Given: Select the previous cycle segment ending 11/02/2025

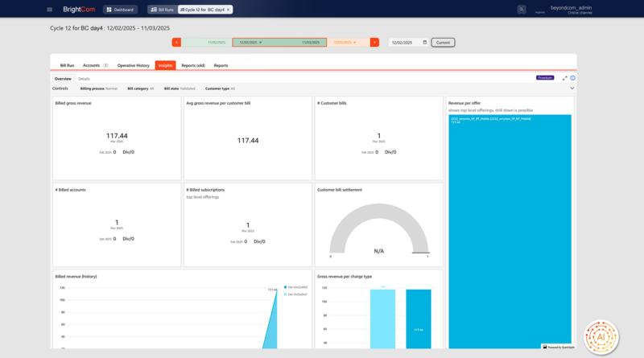Looking at the screenshot, I should click(207, 43).
